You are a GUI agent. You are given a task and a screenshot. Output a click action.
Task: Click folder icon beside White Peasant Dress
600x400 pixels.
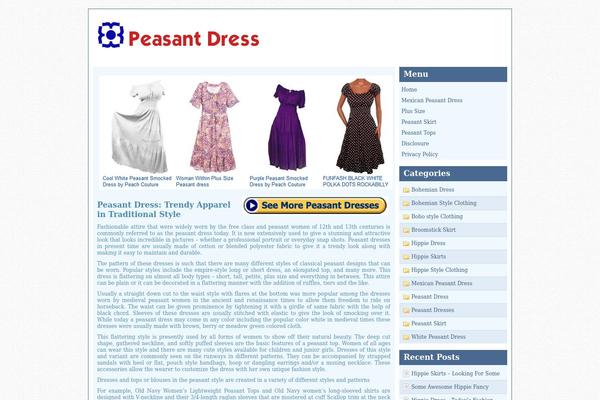coord(406,337)
